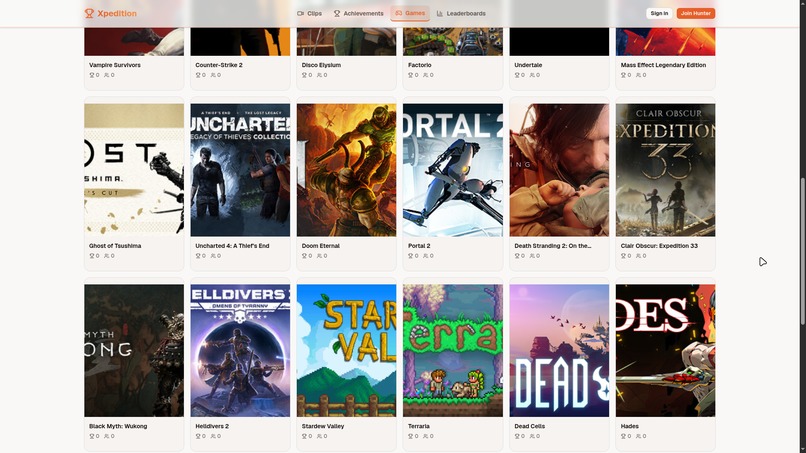Click the Mass Effect Legendary Edition title
This screenshot has height=453, width=806.
click(663, 65)
